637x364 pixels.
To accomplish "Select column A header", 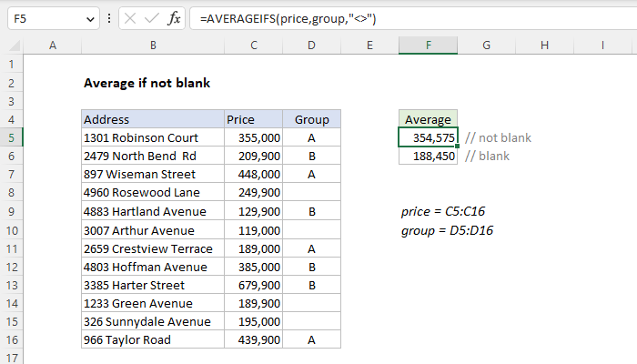I will [53, 45].
